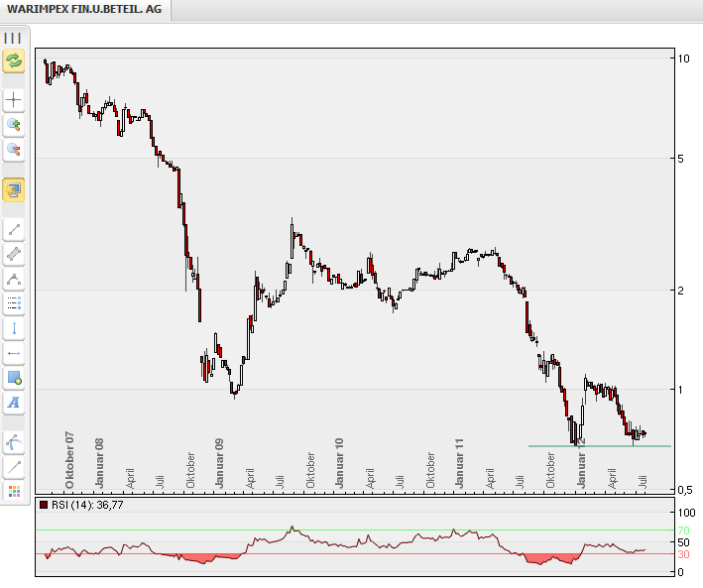Click the 'Januar 11' time axis label
The height and width of the screenshot is (588, 703).
459,464
